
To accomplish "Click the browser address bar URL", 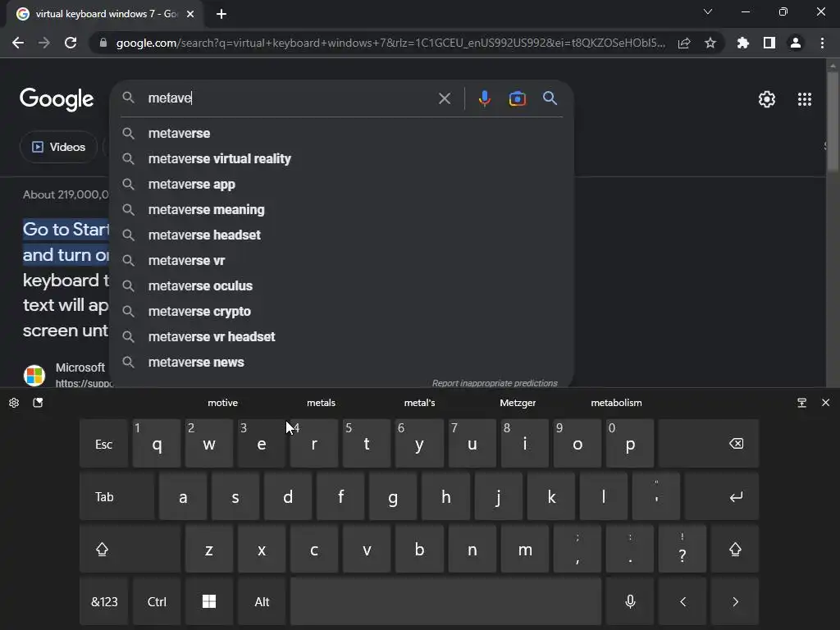I will [x=390, y=43].
